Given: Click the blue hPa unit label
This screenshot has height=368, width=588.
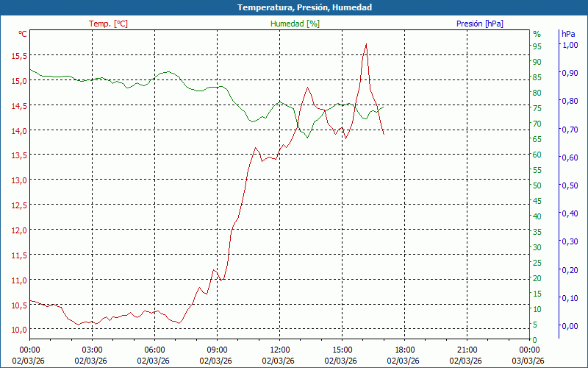Looking at the screenshot, I should 567,34.
